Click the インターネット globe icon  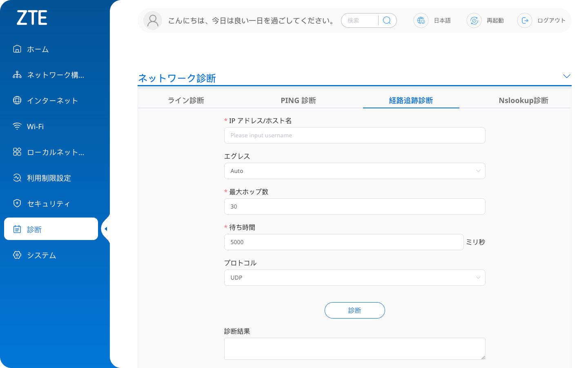pyautogui.click(x=17, y=100)
